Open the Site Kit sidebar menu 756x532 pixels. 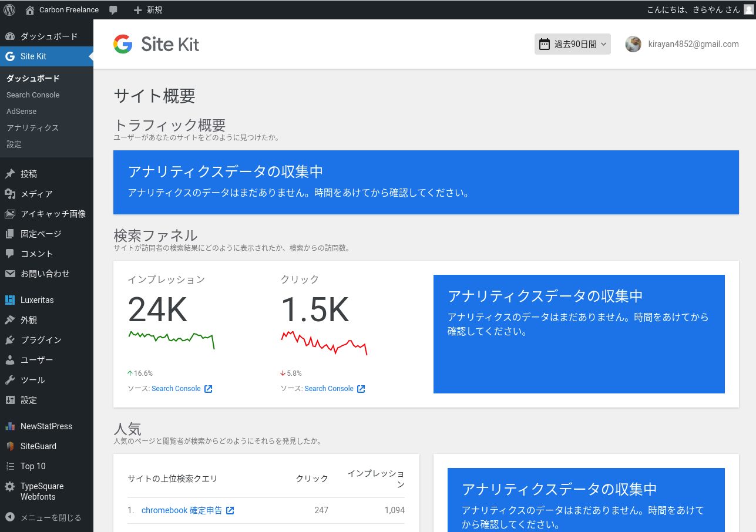[x=46, y=56]
